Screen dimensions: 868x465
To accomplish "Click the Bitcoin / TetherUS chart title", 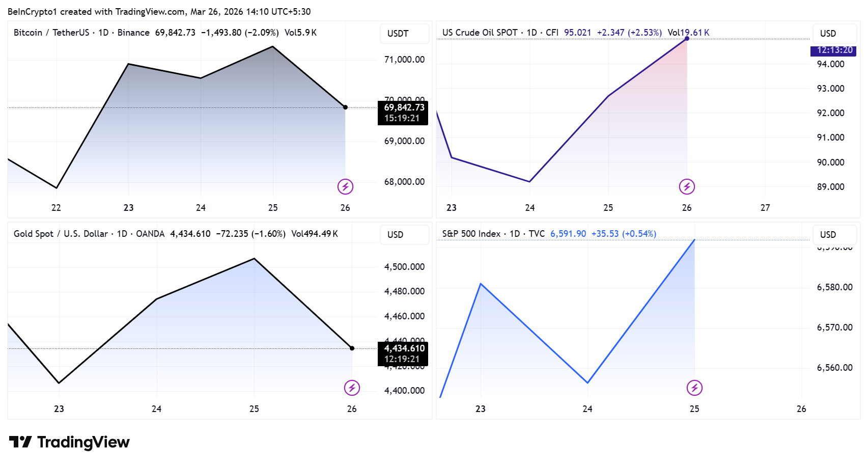I will [51, 33].
